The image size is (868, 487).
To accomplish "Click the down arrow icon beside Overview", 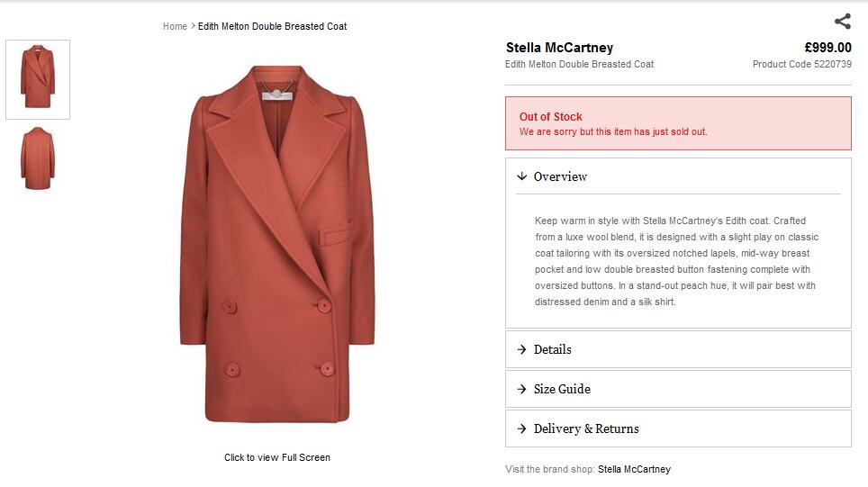I will tap(521, 176).
